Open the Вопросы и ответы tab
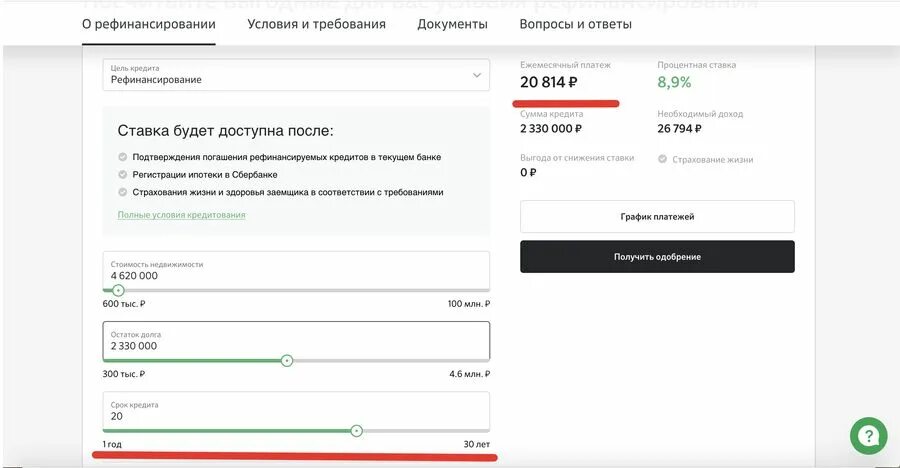 click(576, 24)
